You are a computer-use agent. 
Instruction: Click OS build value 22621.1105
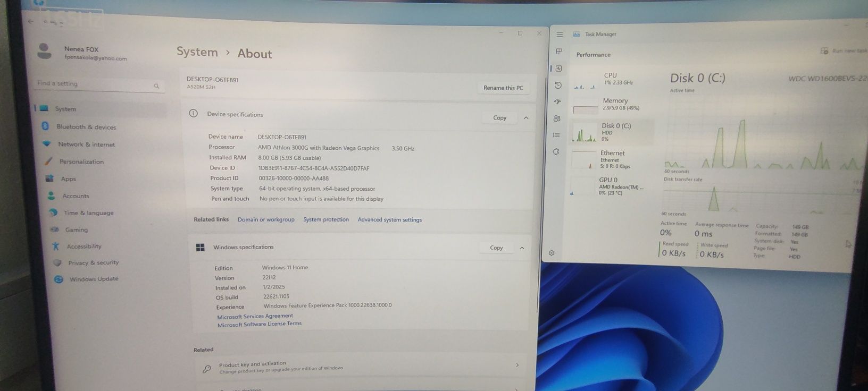[x=276, y=296]
